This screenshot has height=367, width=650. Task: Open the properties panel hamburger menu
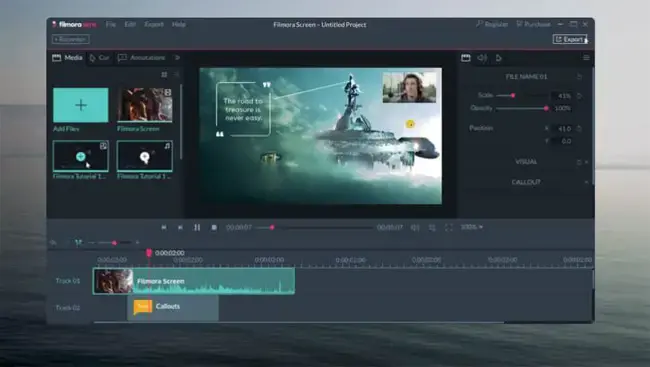586,58
